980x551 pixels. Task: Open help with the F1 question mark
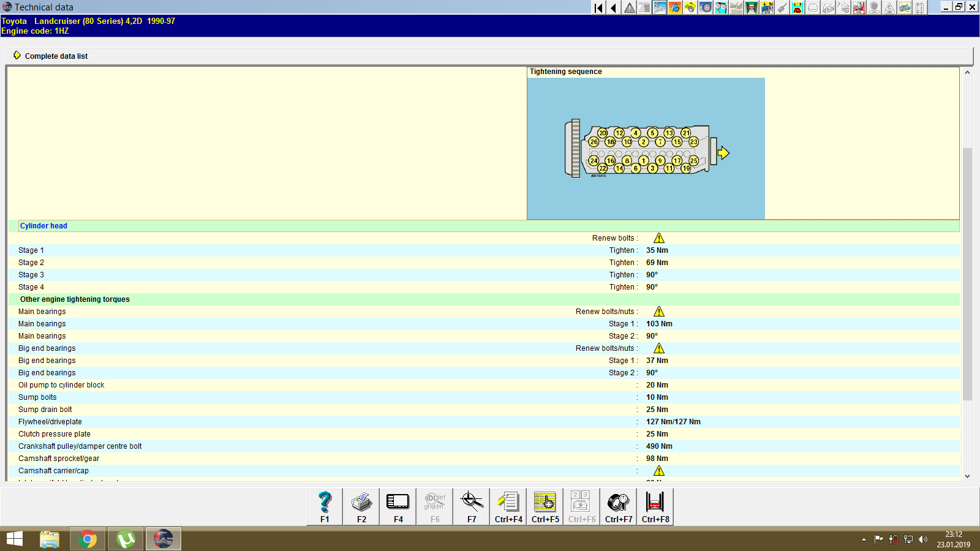[325, 506]
